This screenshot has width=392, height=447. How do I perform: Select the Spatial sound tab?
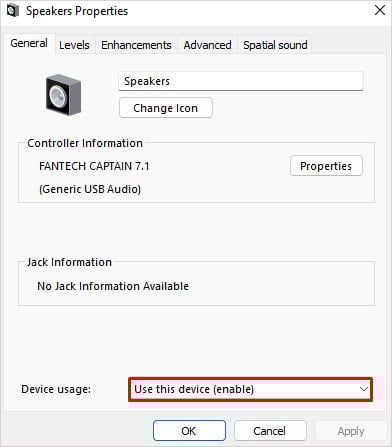275,45
